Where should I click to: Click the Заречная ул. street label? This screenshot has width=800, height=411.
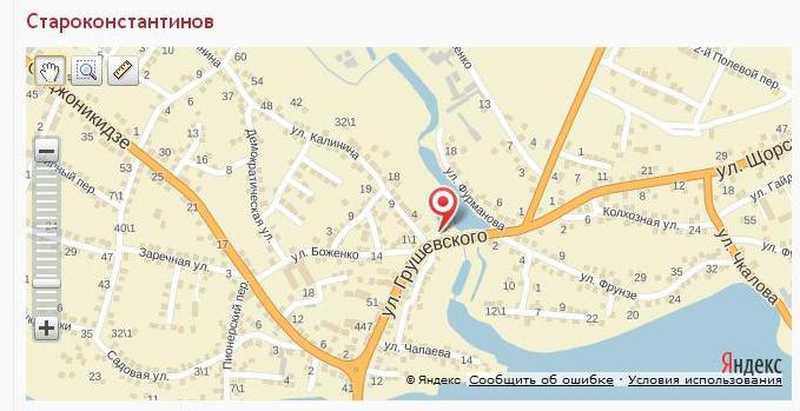pos(173,259)
